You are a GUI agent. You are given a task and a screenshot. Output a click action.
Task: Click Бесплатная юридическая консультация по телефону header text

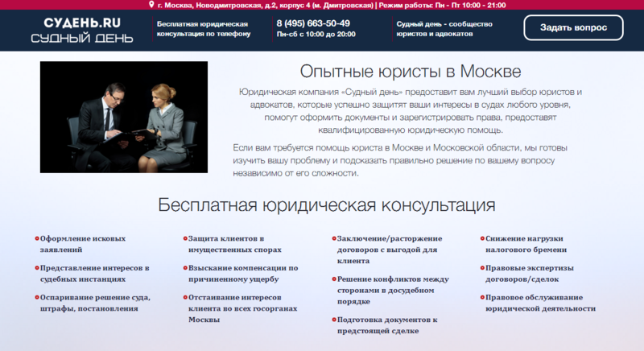click(x=204, y=29)
